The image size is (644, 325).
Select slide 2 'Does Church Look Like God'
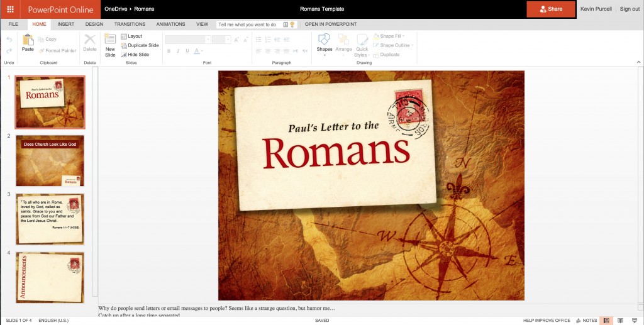(x=50, y=160)
